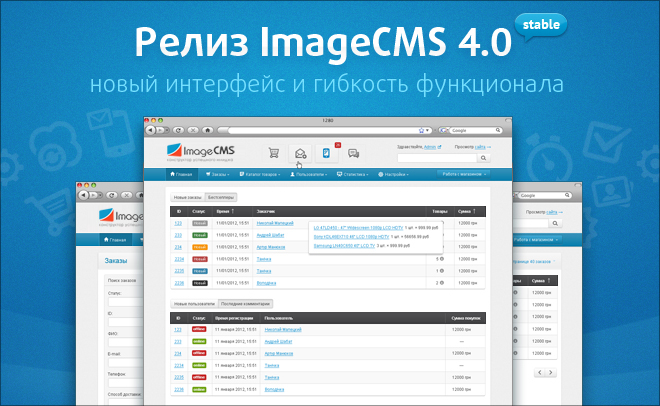Image resolution: width=660 pixels, height=406 pixels.
Task: Open the Заказы menu dropdown
Action: pyautogui.click(x=217, y=174)
